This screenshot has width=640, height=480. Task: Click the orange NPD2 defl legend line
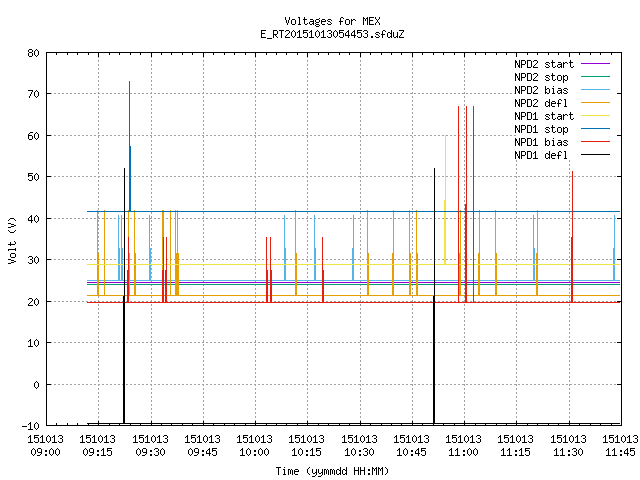(596, 102)
